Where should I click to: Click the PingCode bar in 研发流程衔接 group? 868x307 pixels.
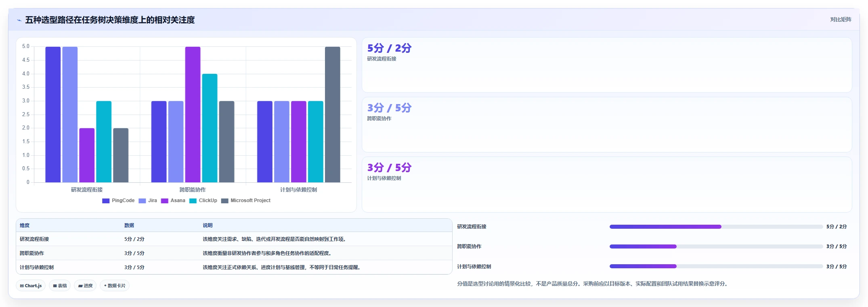click(53, 115)
